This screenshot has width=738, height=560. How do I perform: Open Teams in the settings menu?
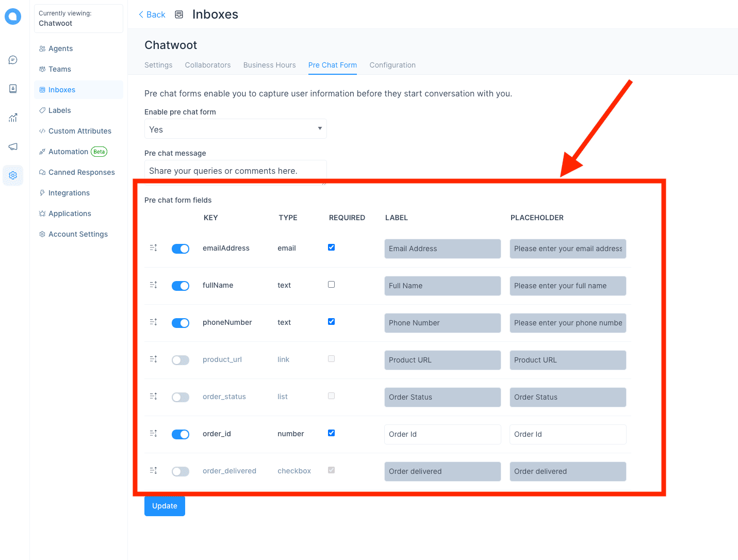point(78,69)
